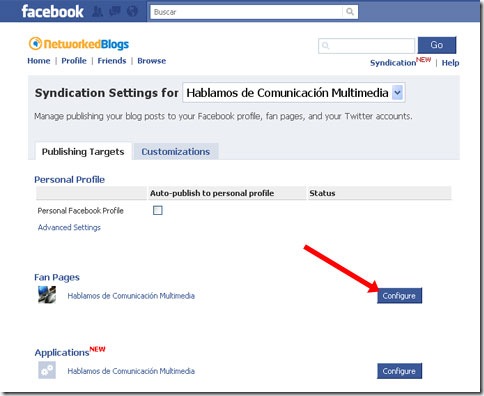The height and width of the screenshot is (396, 484).
Task: Click the Facebook logo
Action: tap(52, 12)
